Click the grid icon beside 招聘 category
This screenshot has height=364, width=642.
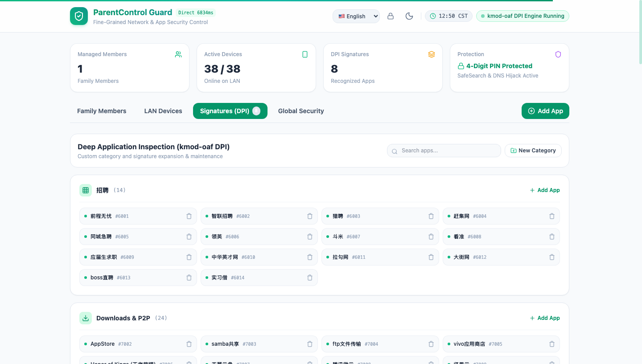tap(86, 190)
